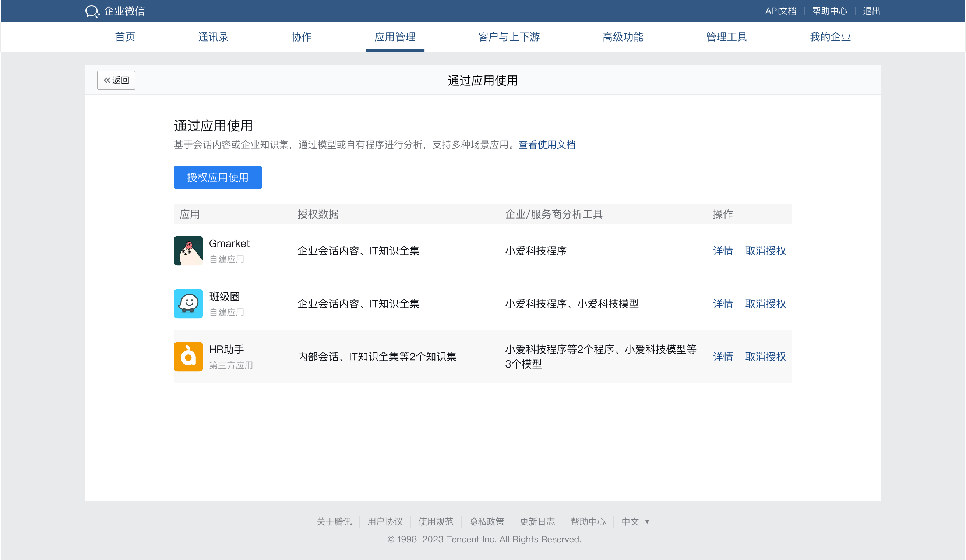Open 查看使用文档 link
Image resolution: width=966 pixels, height=560 pixels.
[547, 145]
